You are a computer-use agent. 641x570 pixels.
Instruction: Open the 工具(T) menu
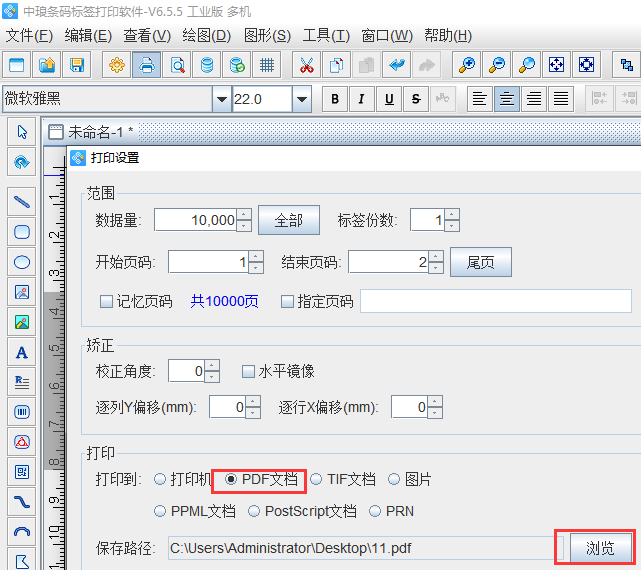[326, 36]
